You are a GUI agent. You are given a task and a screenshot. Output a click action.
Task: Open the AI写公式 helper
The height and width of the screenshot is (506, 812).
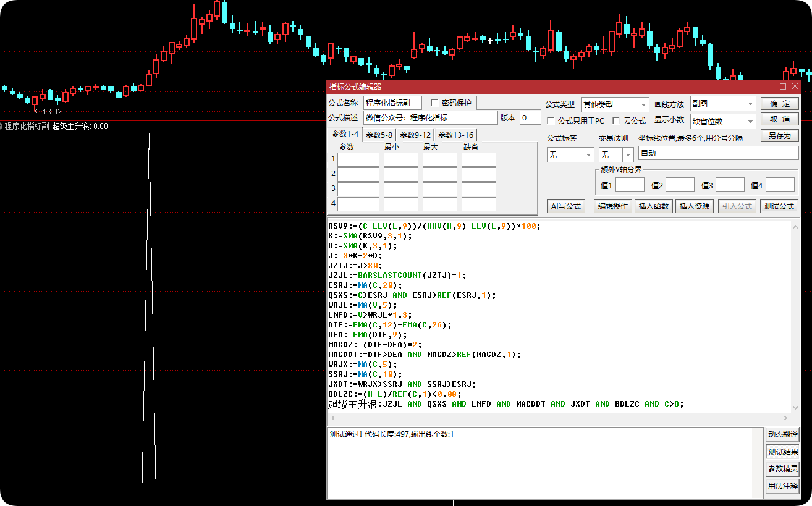[x=566, y=206]
